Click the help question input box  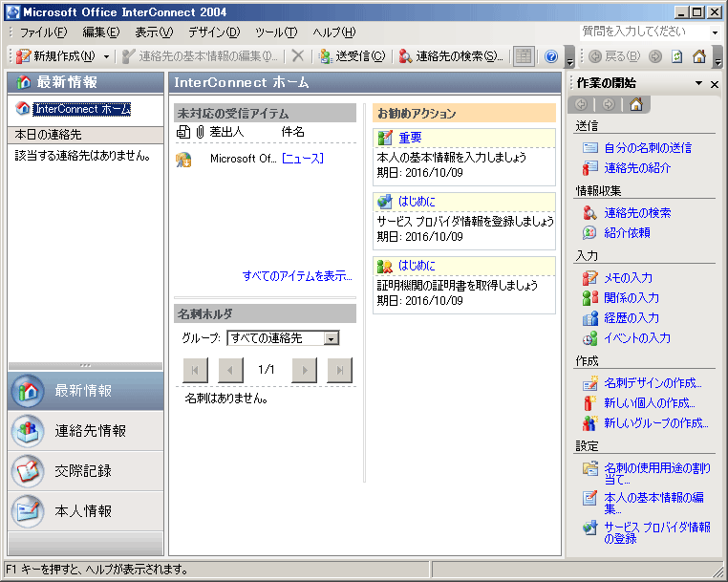tap(645, 32)
